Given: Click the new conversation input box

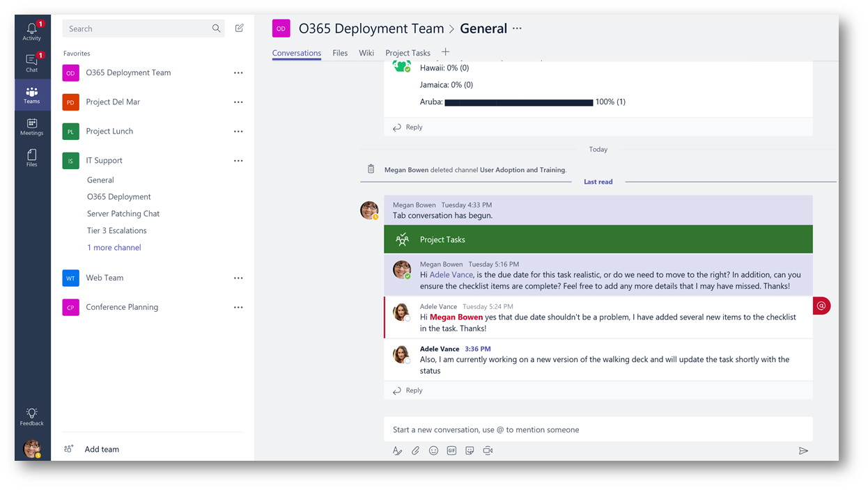Looking at the screenshot, I should [x=598, y=429].
